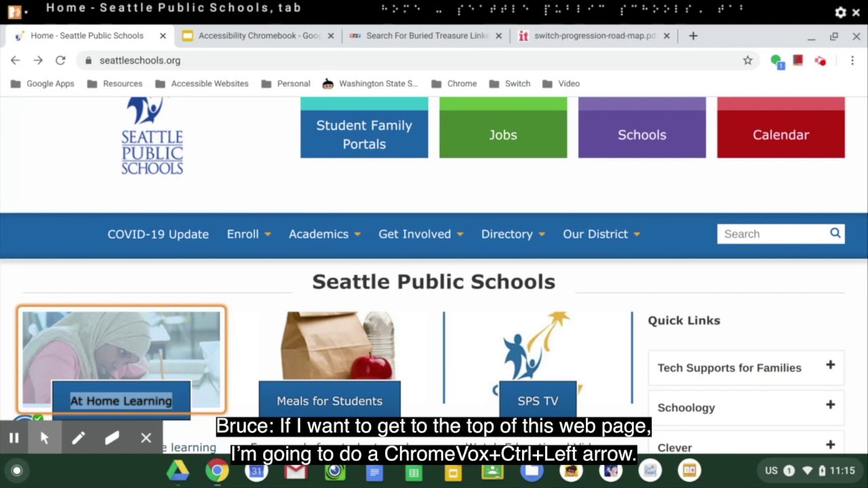The height and width of the screenshot is (488, 868).
Task: Open the Chrome three-dot menu
Action: coord(852,60)
